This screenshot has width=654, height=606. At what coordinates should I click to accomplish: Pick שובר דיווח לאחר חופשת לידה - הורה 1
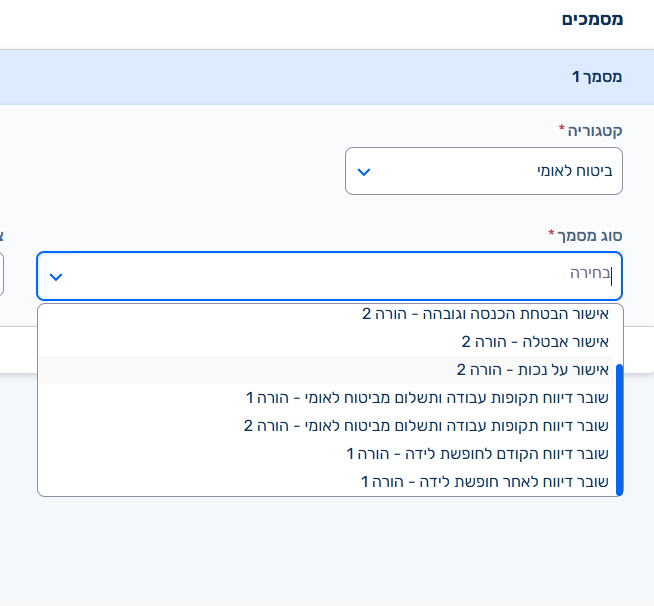coord(486,482)
